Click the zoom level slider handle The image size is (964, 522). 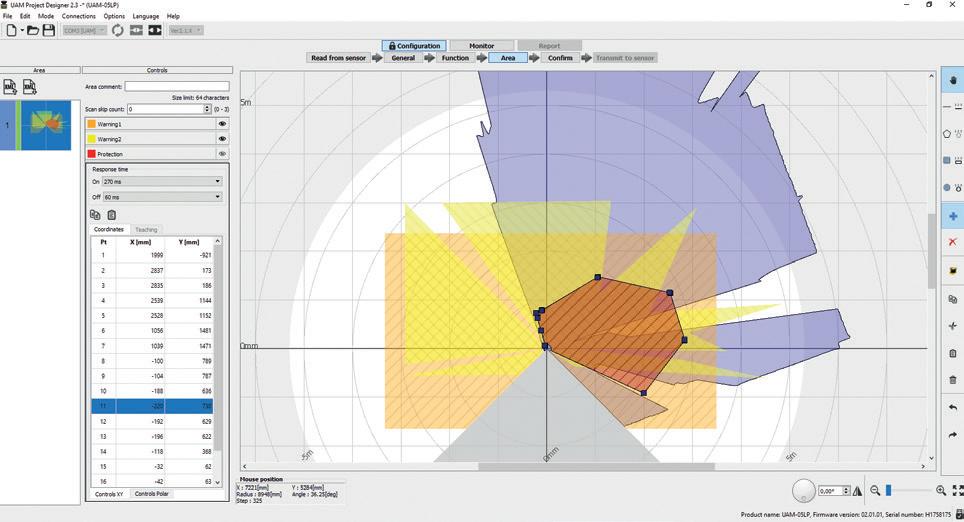click(x=888, y=490)
